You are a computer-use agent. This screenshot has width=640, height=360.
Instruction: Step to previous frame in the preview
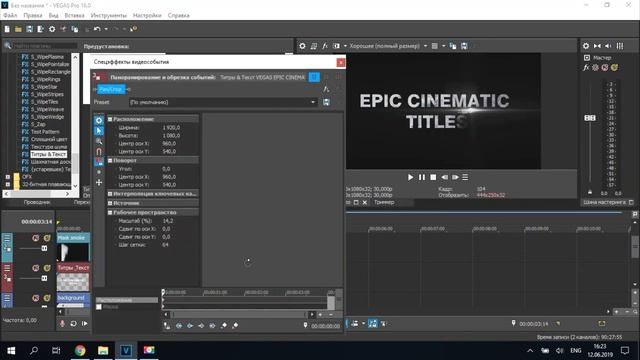click(x=444, y=177)
